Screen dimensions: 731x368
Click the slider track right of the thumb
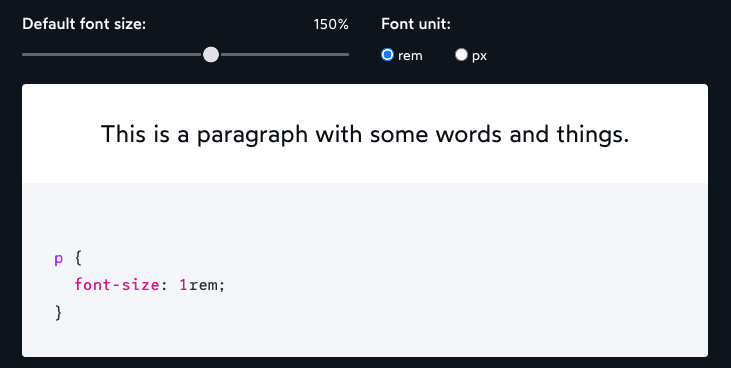pyautogui.click(x=284, y=55)
